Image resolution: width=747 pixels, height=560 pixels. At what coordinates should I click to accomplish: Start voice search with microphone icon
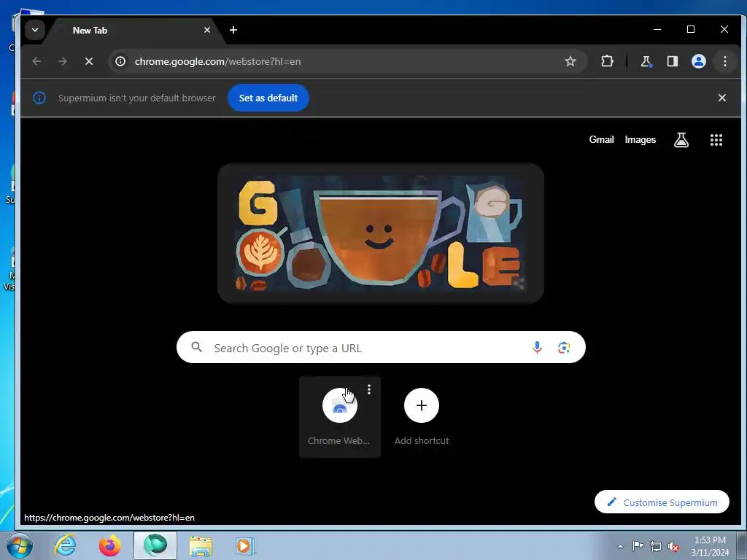point(537,348)
